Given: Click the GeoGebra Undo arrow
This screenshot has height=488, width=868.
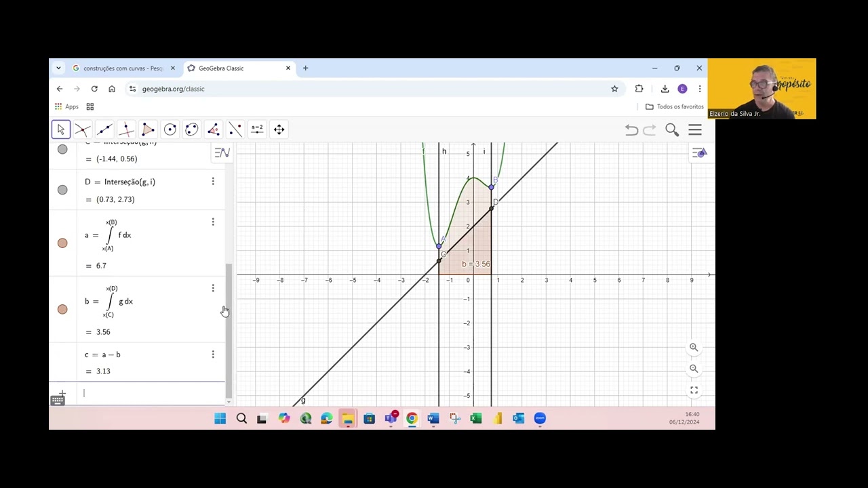Looking at the screenshot, I should click(631, 129).
